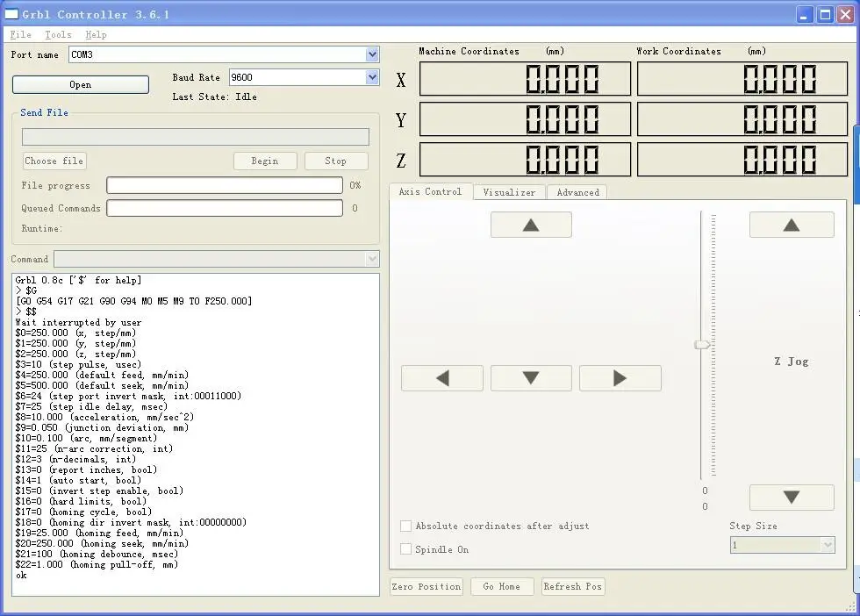The height and width of the screenshot is (616, 860).
Task: Click the Work Coordinates heading
Action: (x=679, y=51)
